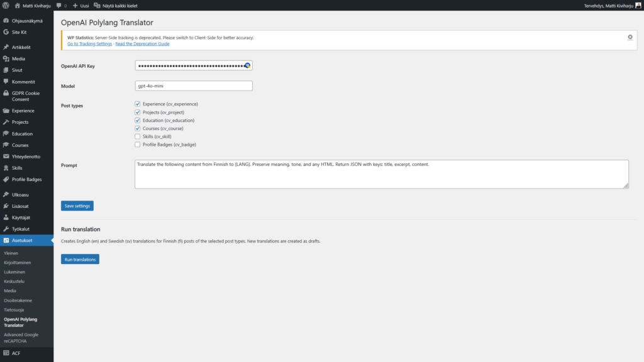Open Yleinen general settings submenu item
The width and height of the screenshot is (644, 362).
11,253
